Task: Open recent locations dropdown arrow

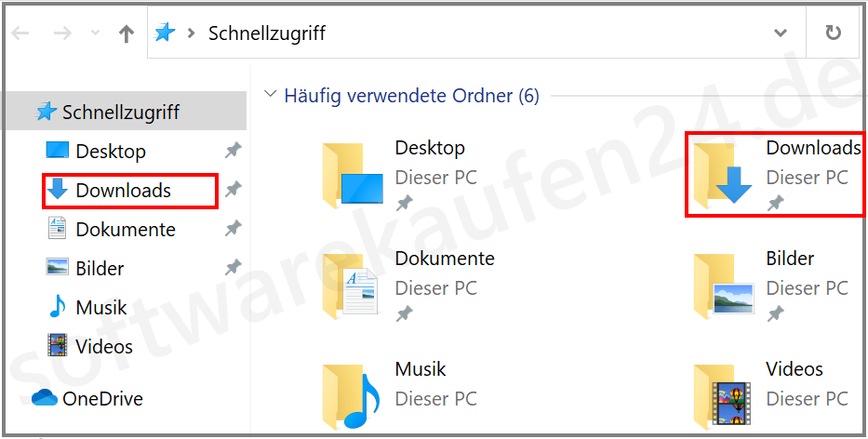Action: coord(95,33)
